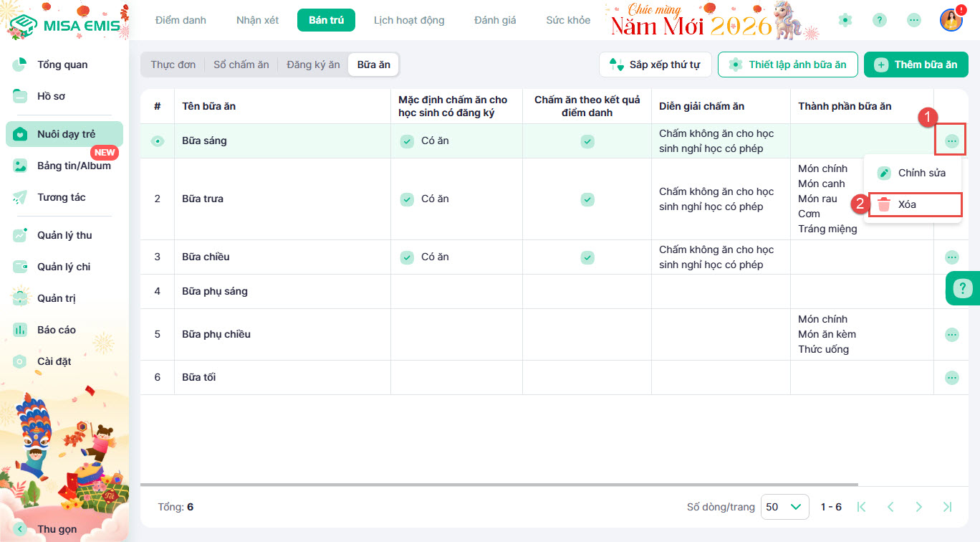The image size is (980, 542).
Task: Click the user avatar profile picture
Action: pyautogui.click(x=951, y=20)
